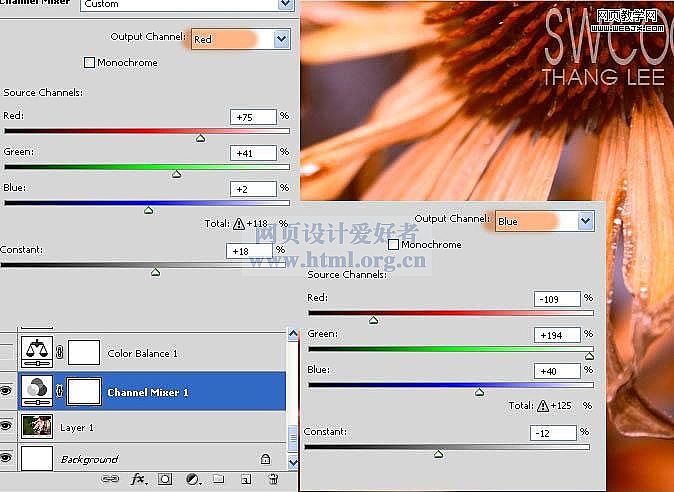
Task: Click the Green +194 value field
Action: [557, 335]
